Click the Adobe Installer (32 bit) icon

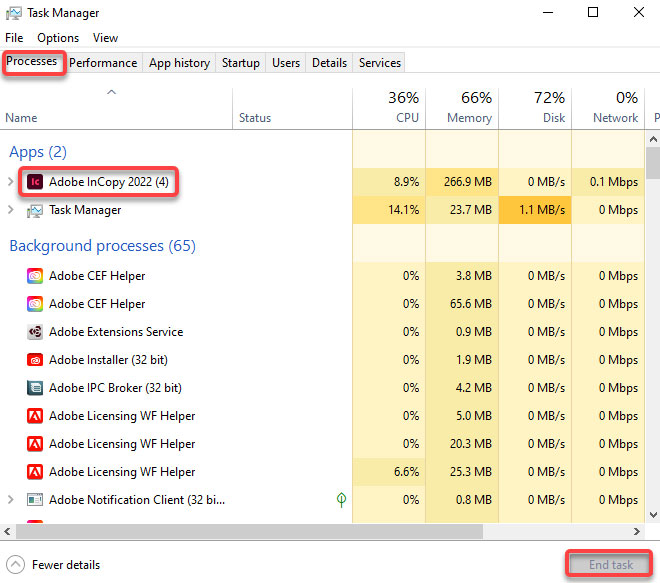35,360
